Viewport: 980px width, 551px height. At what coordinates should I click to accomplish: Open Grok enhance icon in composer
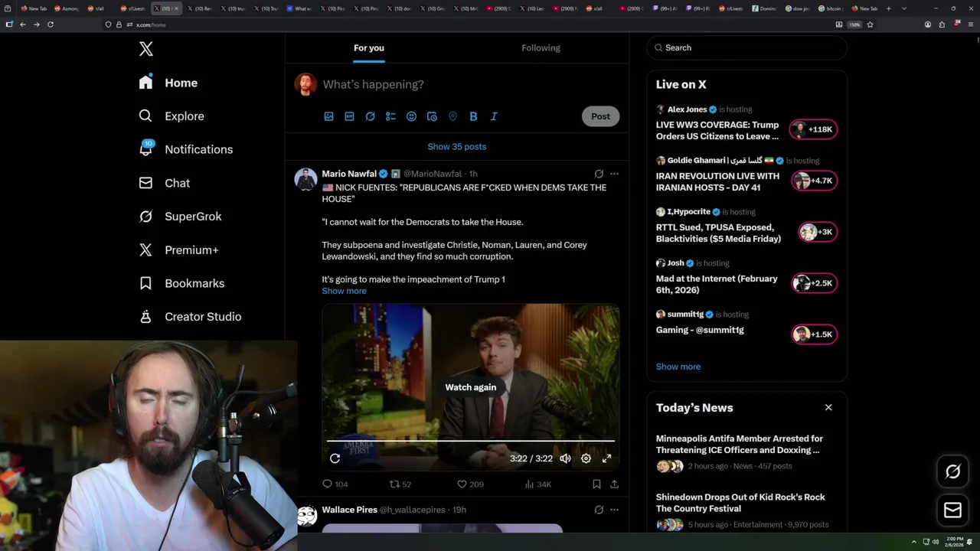pyautogui.click(x=370, y=116)
